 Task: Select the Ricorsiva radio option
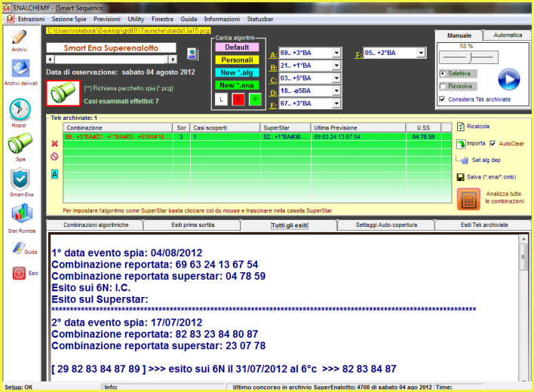443,86
